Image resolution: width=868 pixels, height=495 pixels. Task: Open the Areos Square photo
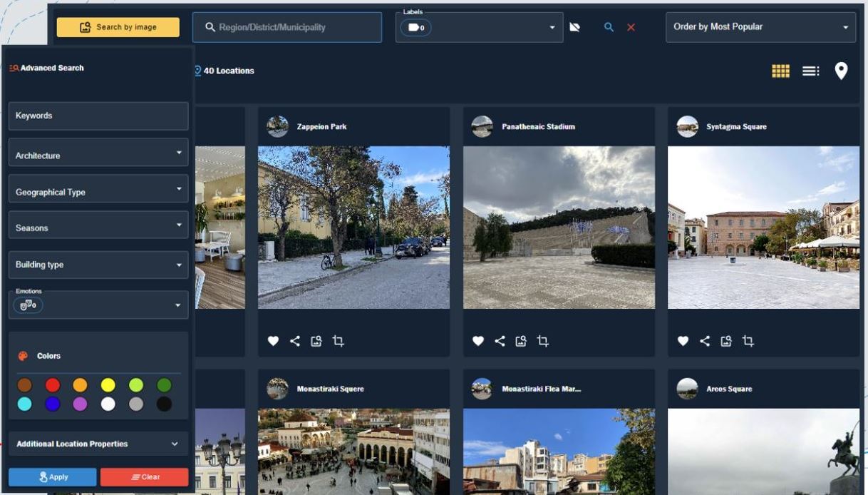click(x=763, y=451)
